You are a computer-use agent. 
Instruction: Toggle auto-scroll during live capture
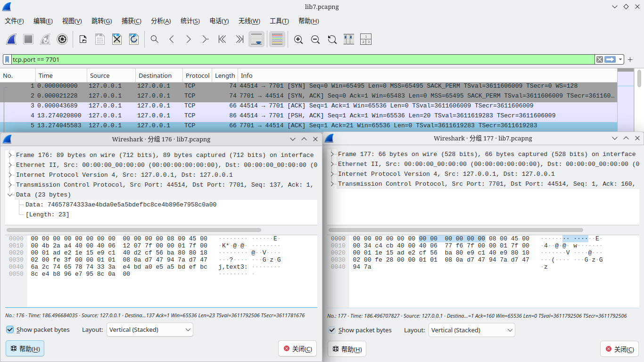(x=256, y=40)
